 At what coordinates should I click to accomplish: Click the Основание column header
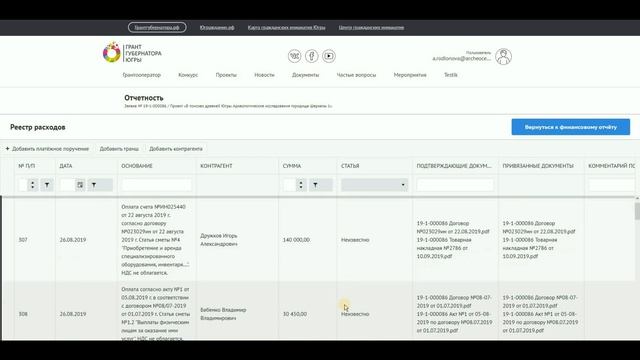pos(137,166)
